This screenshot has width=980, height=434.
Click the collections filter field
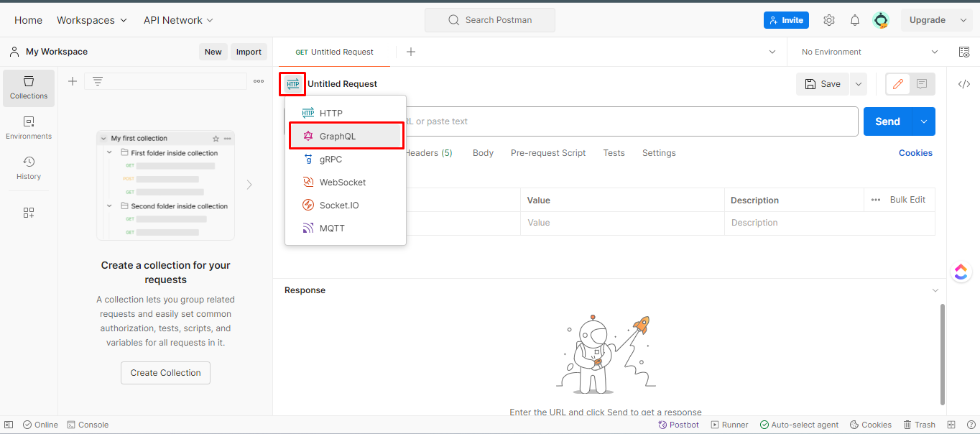point(165,81)
